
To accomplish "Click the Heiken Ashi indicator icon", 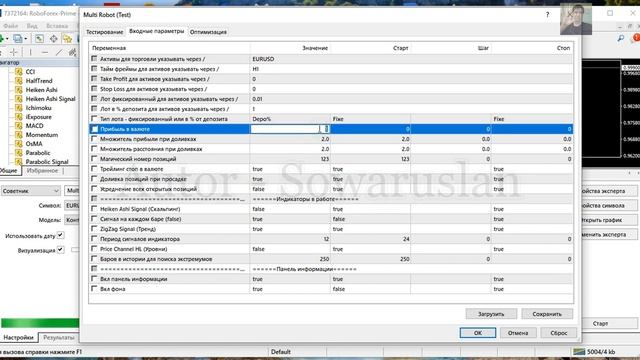I will point(18,90).
